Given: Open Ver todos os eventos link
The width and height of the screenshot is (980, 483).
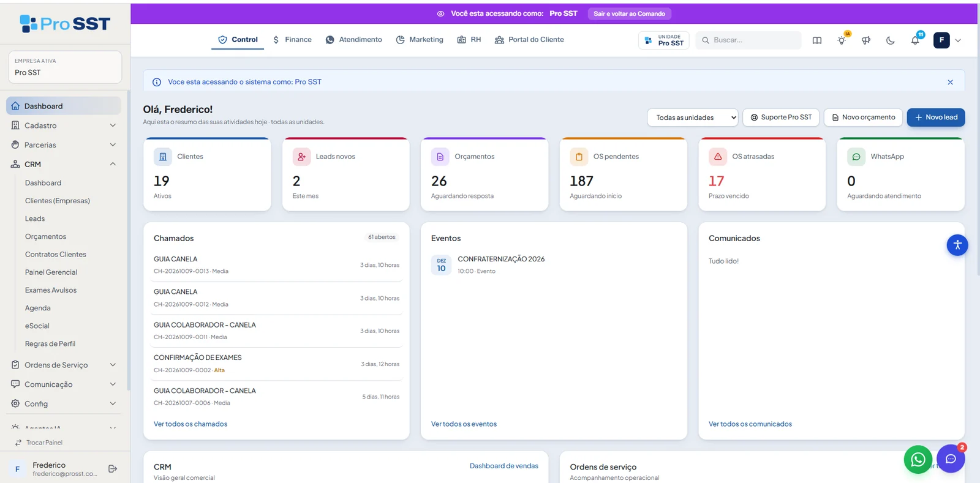Looking at the screenshot, I should click(464, 424).
